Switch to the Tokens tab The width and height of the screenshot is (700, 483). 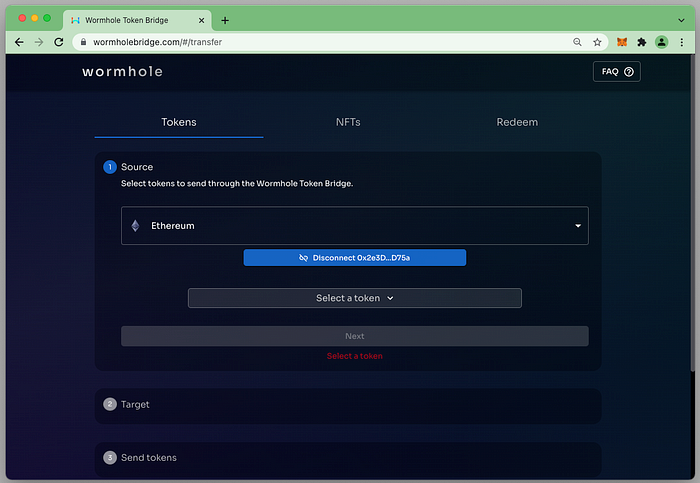point(179,122)
